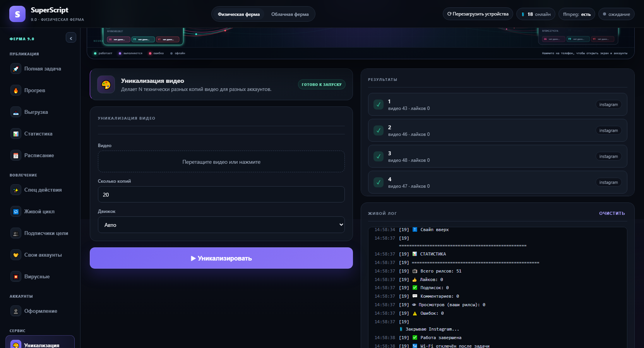The height and width of the screenshot is (348, 644).
Task: Select Расписание in sidebar menu
Action: pos(40,156)
